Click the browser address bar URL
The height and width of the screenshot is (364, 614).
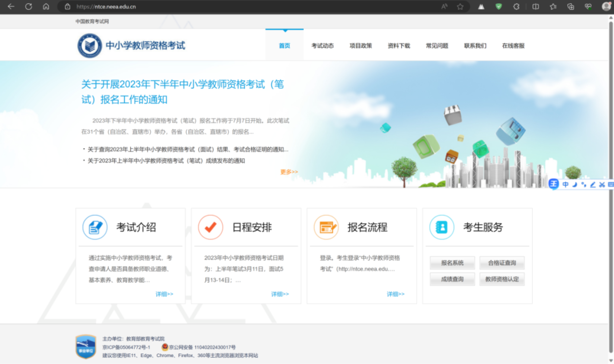(106, 7)
